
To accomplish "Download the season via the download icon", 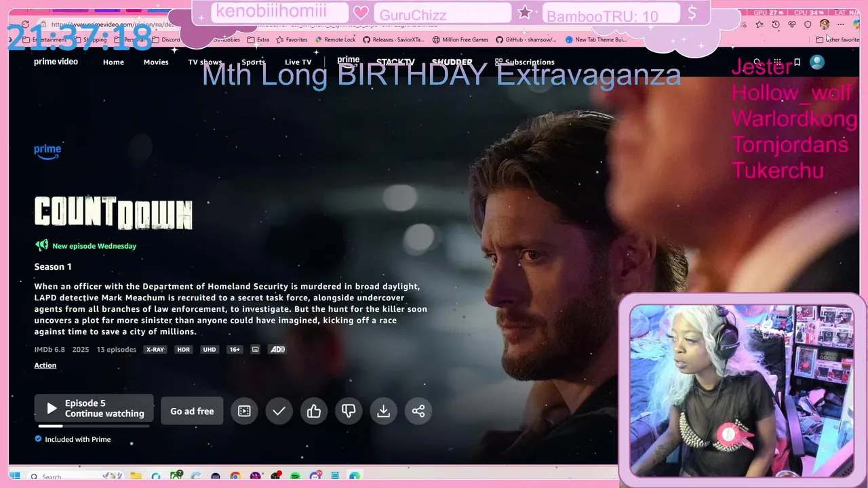I will (383, 411).
